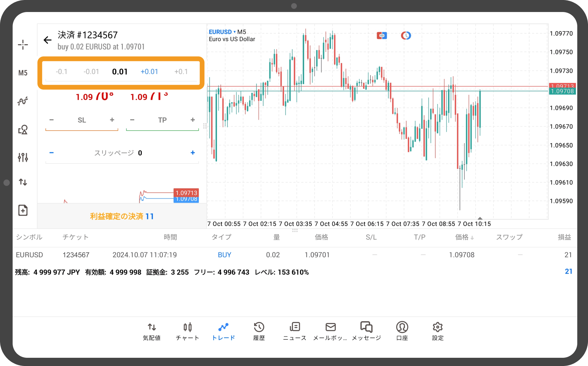This screenshot has height=366, width=588.
Task: Open the メッセージ messages tab
Action: tap(366, 331)
